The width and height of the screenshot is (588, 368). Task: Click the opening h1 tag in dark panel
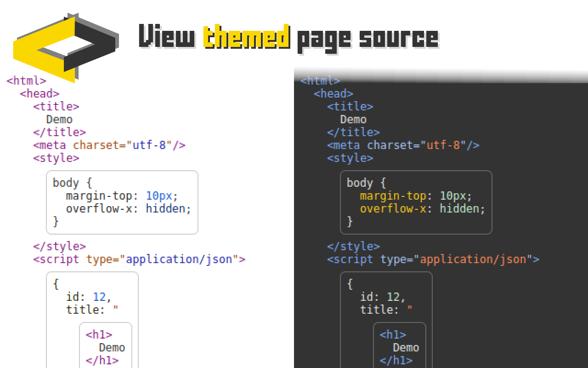coord(393,335)
